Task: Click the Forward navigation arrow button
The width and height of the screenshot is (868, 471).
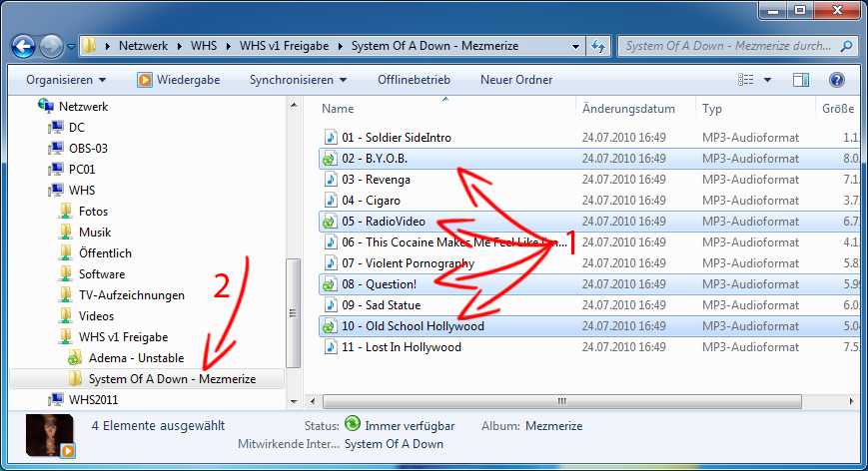Action: click(51, 47)
